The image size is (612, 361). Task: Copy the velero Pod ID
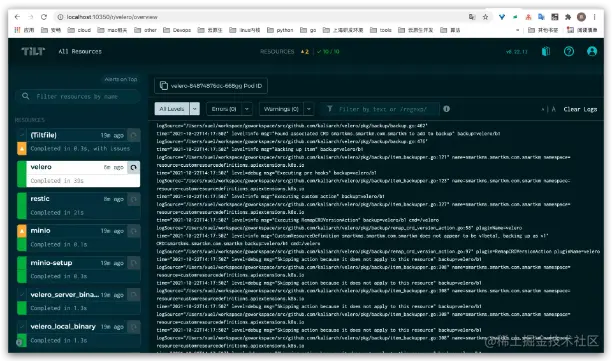click(x=211, y=86)
